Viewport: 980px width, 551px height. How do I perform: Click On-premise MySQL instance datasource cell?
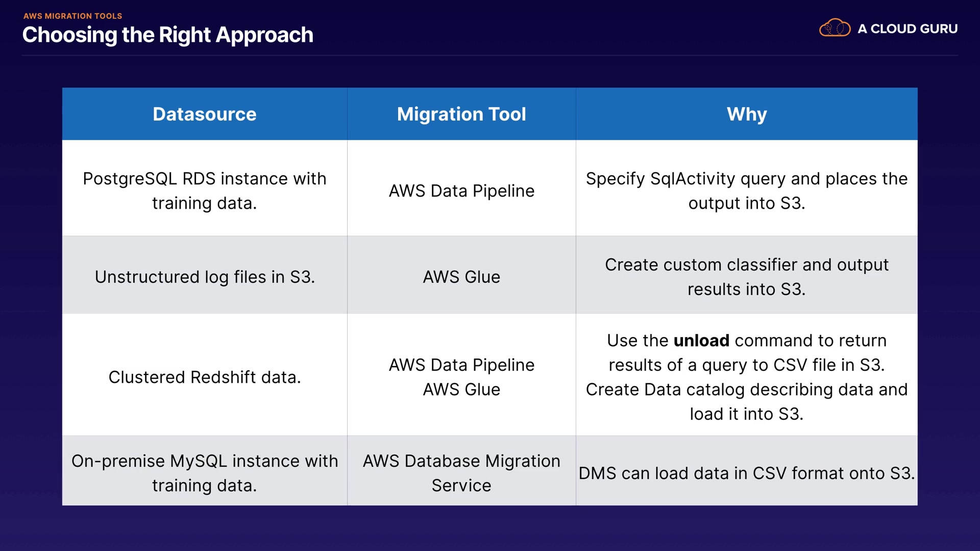point(204,473)
